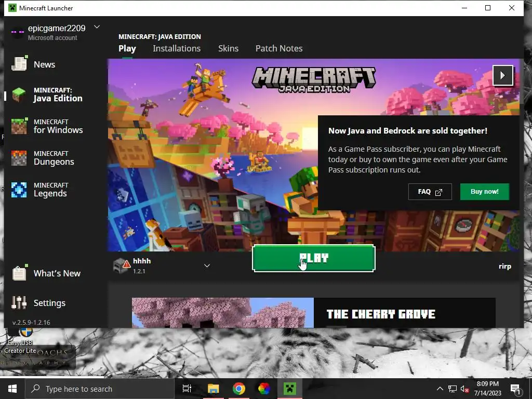The height and width of the screenshot is (399, 532).
Task: Expand the account dropdown chevron
Action: click(x=97, y=27)
